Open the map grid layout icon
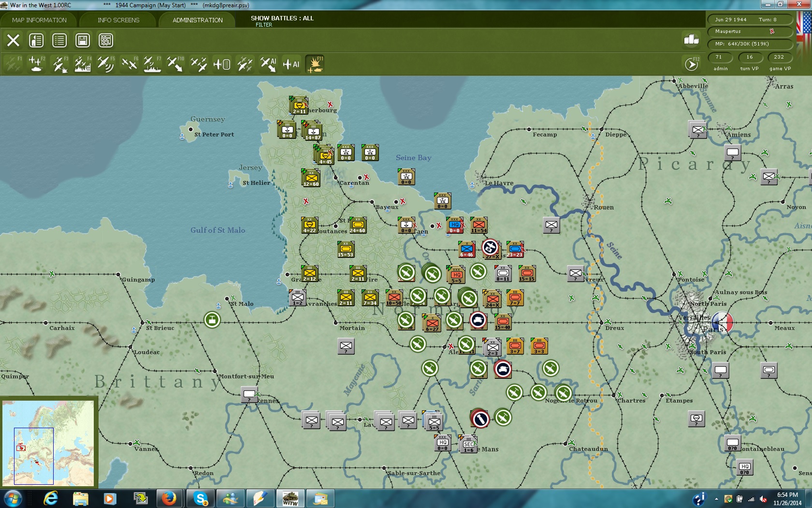Image resolution: width=812 pixels, height=508 pixels. 106,40
